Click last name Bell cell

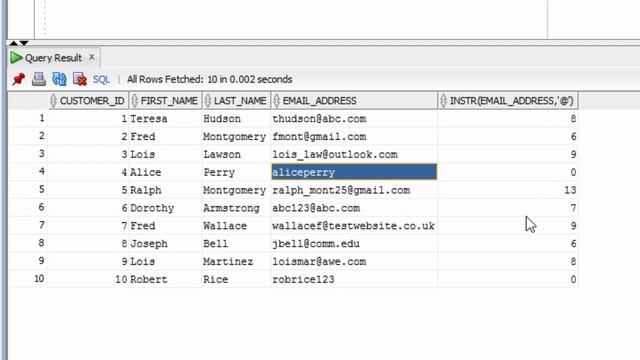pyautogui.click(x=236, y=244)
